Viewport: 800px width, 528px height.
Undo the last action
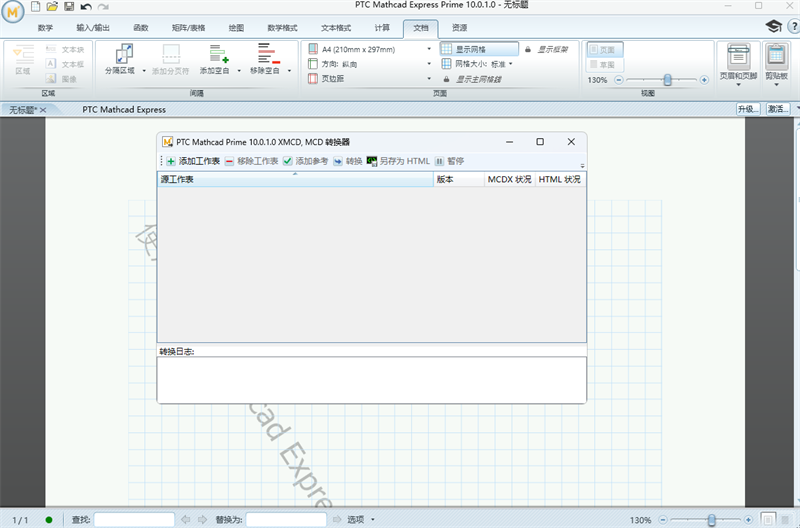coord(86,7)
